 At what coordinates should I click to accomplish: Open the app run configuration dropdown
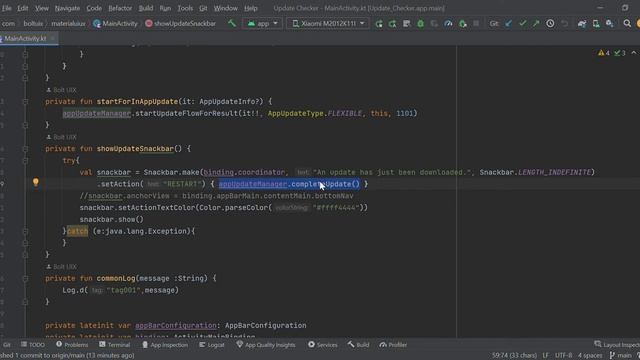tap(262, 23)
